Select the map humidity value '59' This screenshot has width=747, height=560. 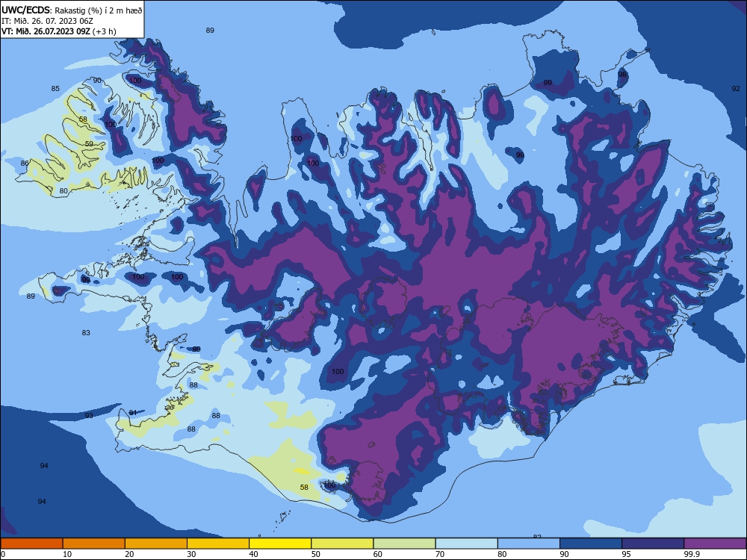click(89, 144)
